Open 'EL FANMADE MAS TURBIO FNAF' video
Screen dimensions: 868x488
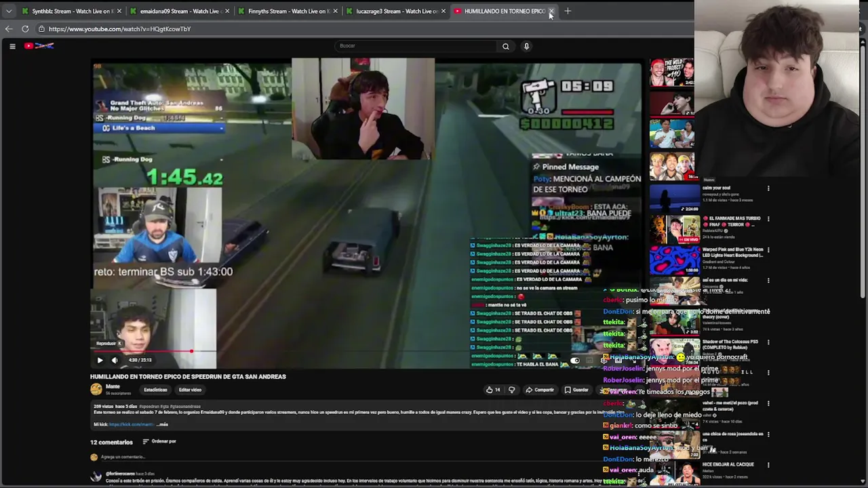pos(675,229)
